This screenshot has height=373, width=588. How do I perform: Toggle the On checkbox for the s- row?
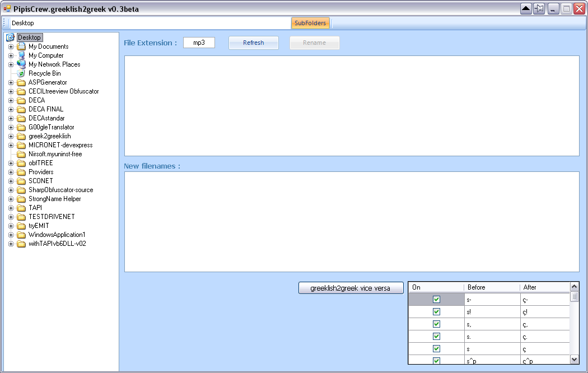[436, 299]
